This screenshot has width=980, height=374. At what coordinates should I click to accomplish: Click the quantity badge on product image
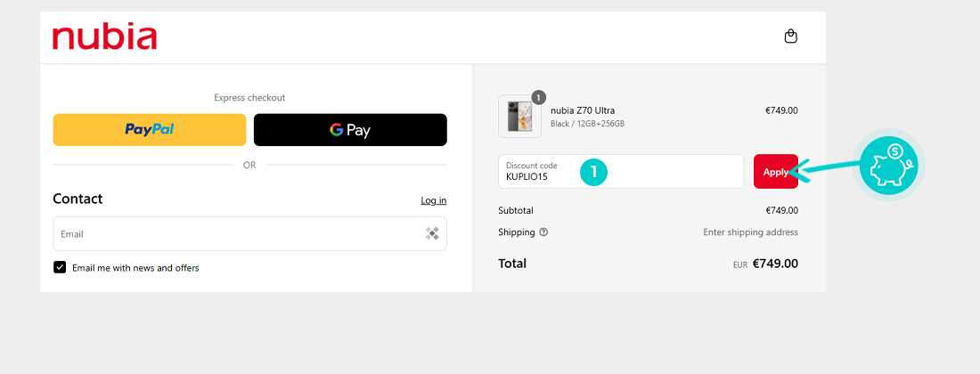[538, 97]
